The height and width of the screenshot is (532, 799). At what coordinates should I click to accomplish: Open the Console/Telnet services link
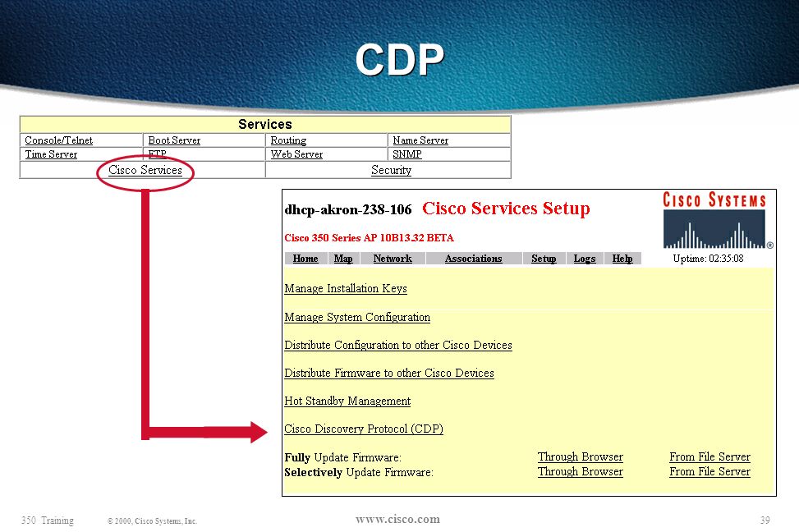pyautogui.click(x=58, y=140)
